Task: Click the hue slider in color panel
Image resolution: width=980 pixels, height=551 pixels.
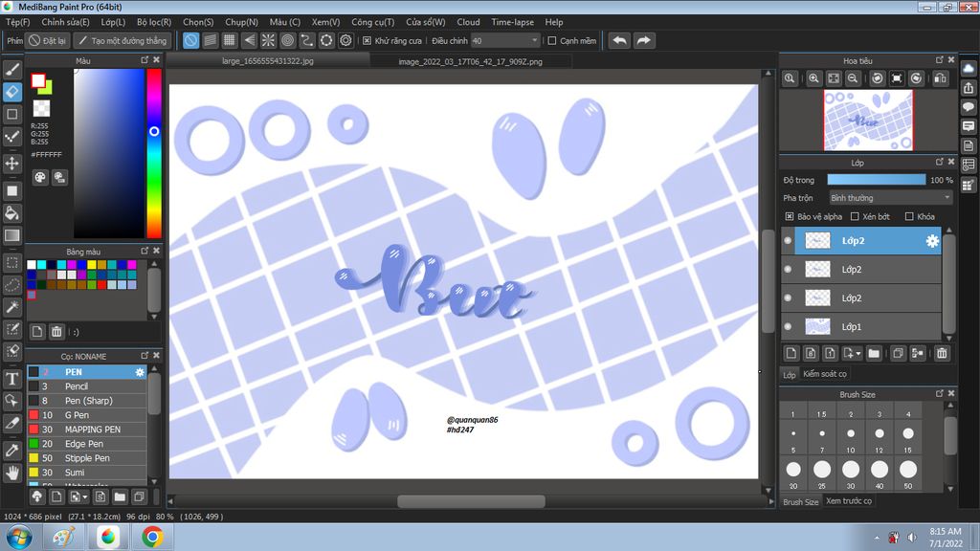Action: pyautogui.click(x=154, y=153)
